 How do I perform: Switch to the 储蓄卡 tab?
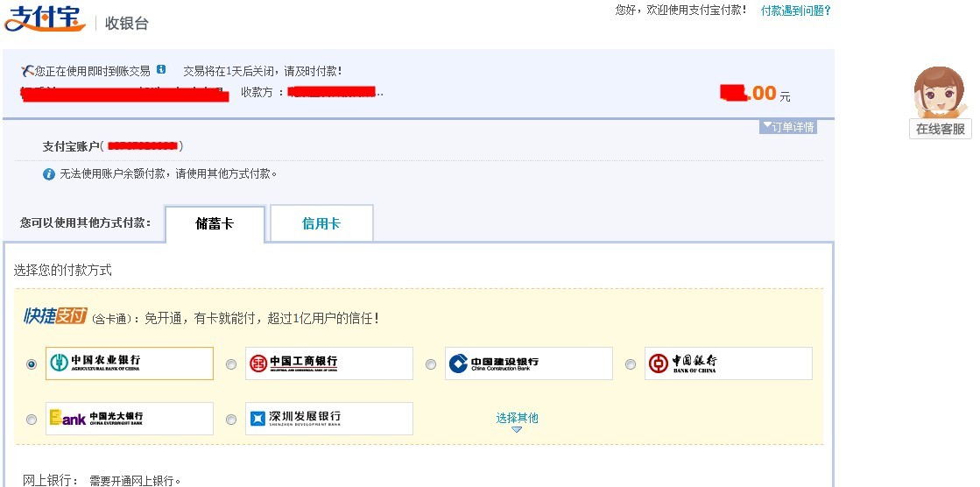215,224
